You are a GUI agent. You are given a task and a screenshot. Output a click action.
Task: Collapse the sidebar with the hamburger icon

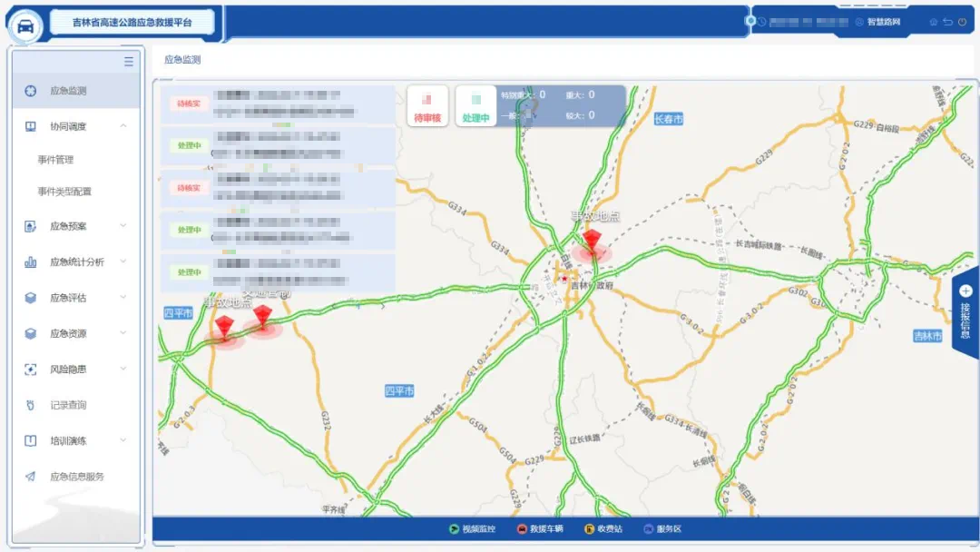click(129, 62)
